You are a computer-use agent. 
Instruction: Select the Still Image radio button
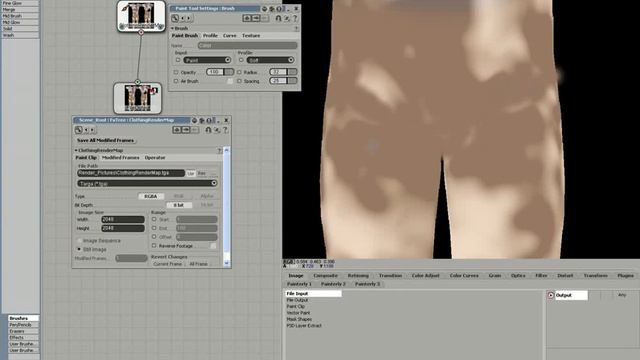79,249
